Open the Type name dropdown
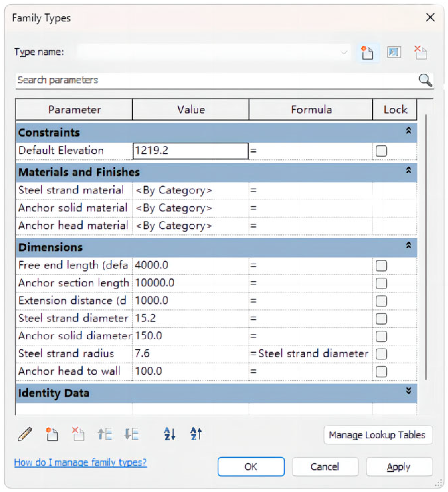448x492 pixels. (x=344, y=52)
